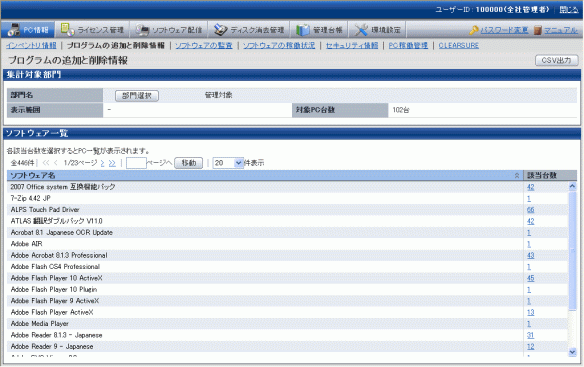Screen dimensions: 584x367
Task: Open count for Acrobat 8.1 Japanese OCR Update
Action: (529, 233)
